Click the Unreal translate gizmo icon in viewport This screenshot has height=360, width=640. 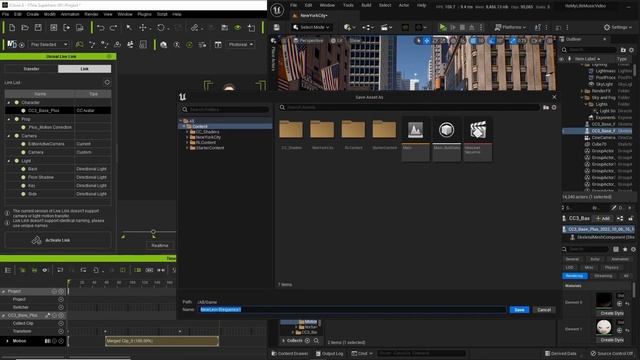click(427, 41)
